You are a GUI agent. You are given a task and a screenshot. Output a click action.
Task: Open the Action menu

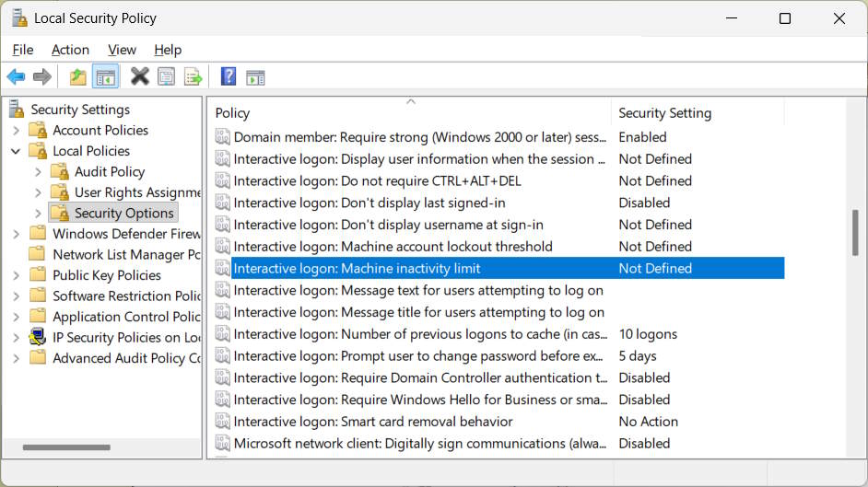tap(70, 50)
